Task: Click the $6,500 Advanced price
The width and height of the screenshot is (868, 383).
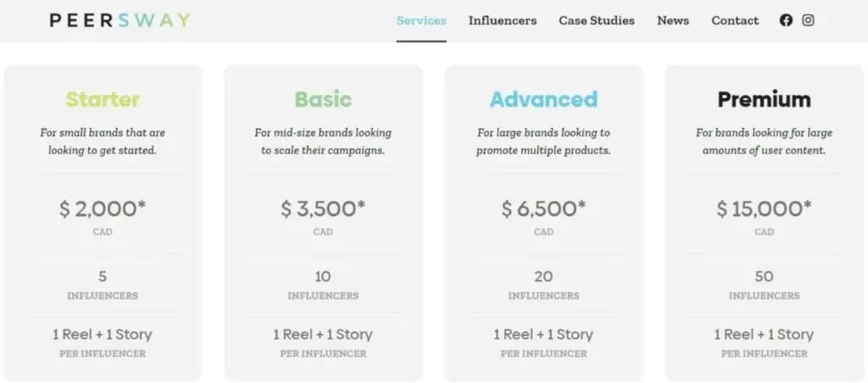Action: point(543,208)
